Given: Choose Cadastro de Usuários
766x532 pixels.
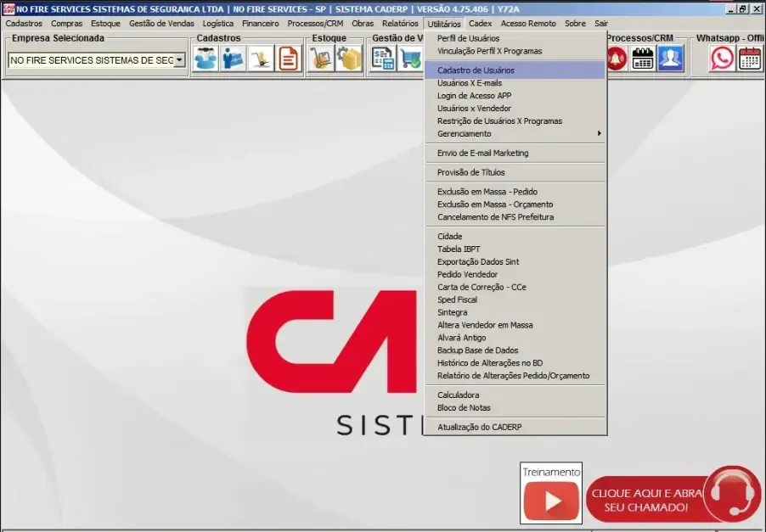Looking at the screenshot, I should pyautogui.click(x=515, y=70).
